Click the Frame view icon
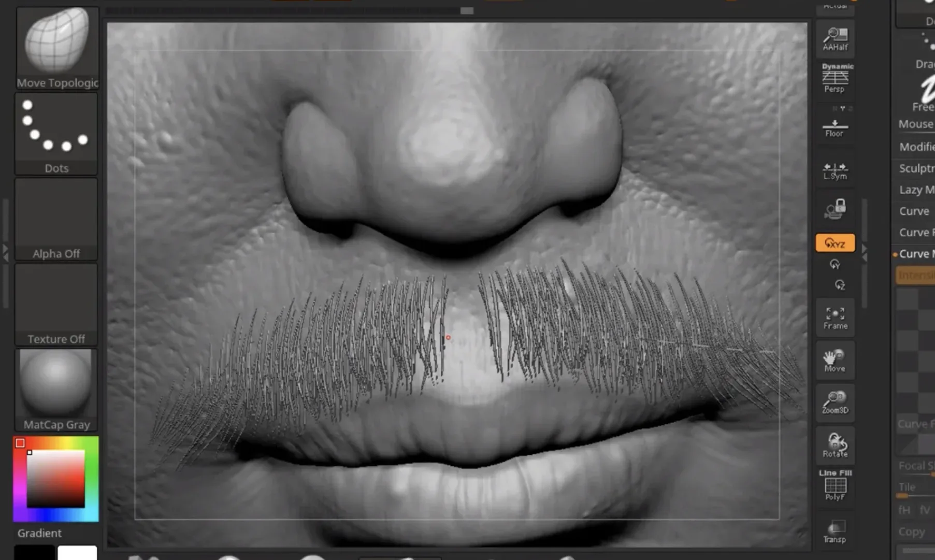Viewport: 935px width, 560px height. pyautogui.click(x=835, y=318)
